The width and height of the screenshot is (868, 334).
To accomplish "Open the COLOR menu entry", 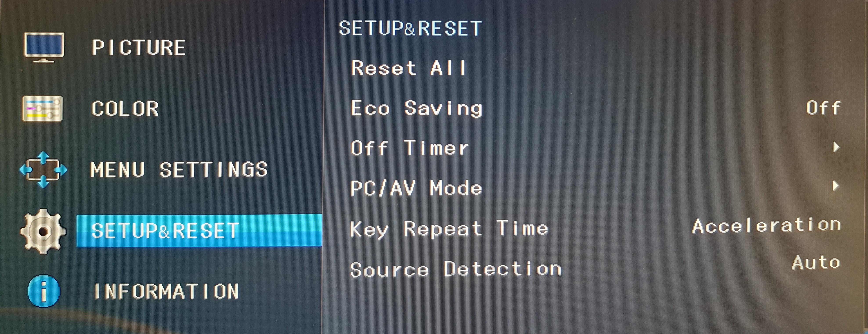I will pyautogui.click(x=125, y=109).
